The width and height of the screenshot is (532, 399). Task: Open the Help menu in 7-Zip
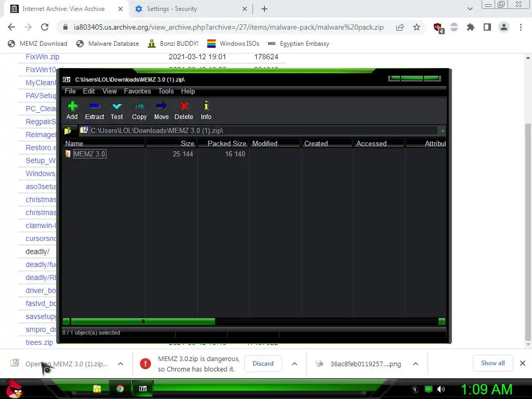(188, 91)
